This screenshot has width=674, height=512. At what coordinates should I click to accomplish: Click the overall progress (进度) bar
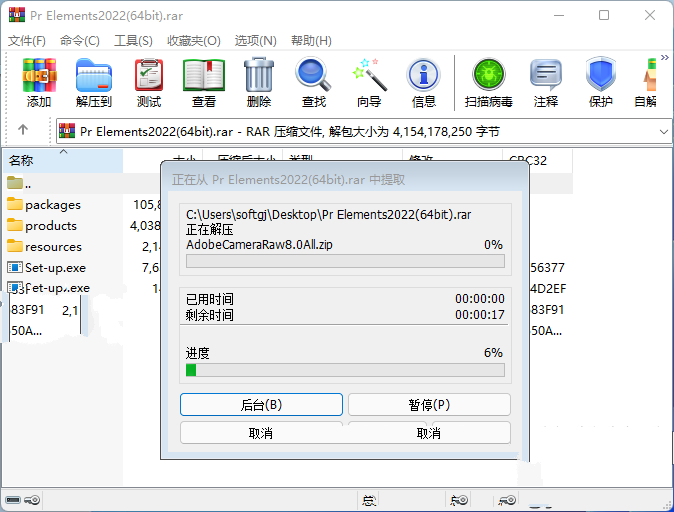tap(345, 370)
